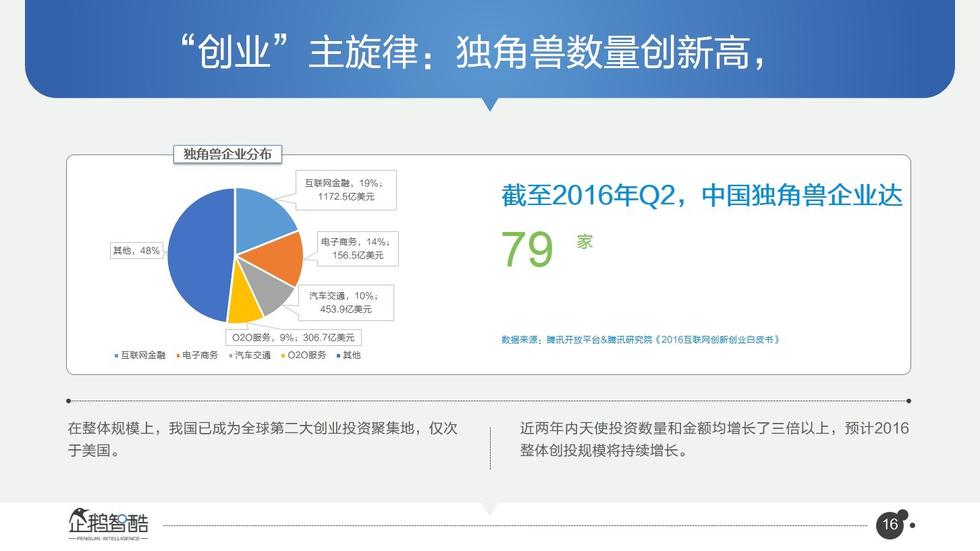Select the '互联网金融, 19%' data label
Screen dimensions: 980x551
coord(346,190)
